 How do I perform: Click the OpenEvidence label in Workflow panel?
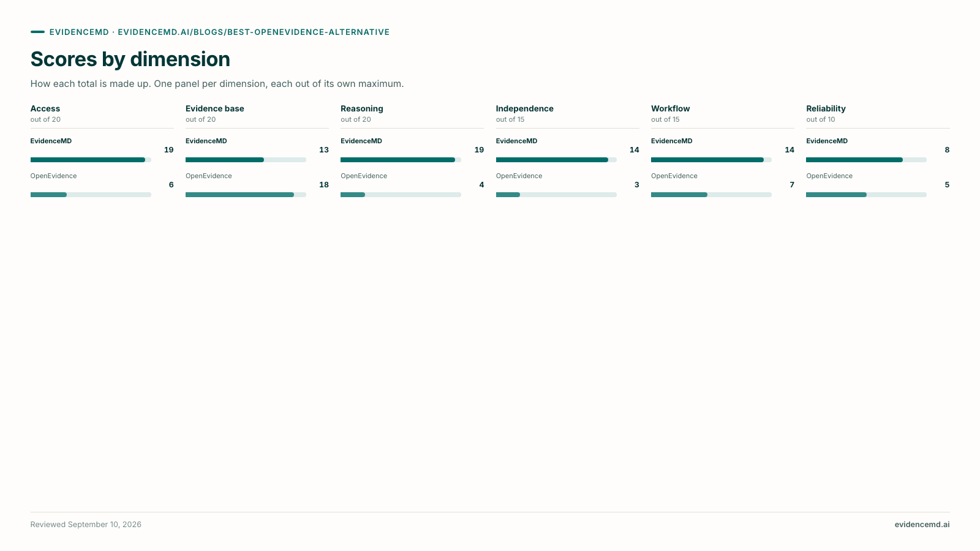[x=674, y=176]
